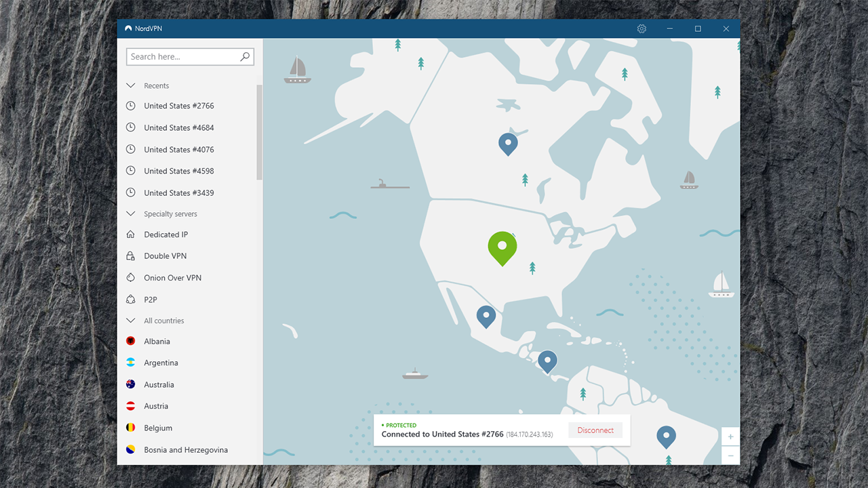Image resolution: width=868 pixels, height=488 pixels.
Task: Click the Double VPN padlock icon
Action: coord(131,256)
